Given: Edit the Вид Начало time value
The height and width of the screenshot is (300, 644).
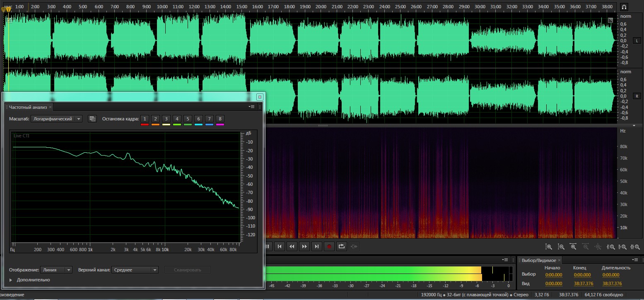Looking at the screenshot, I should (553, 283).
